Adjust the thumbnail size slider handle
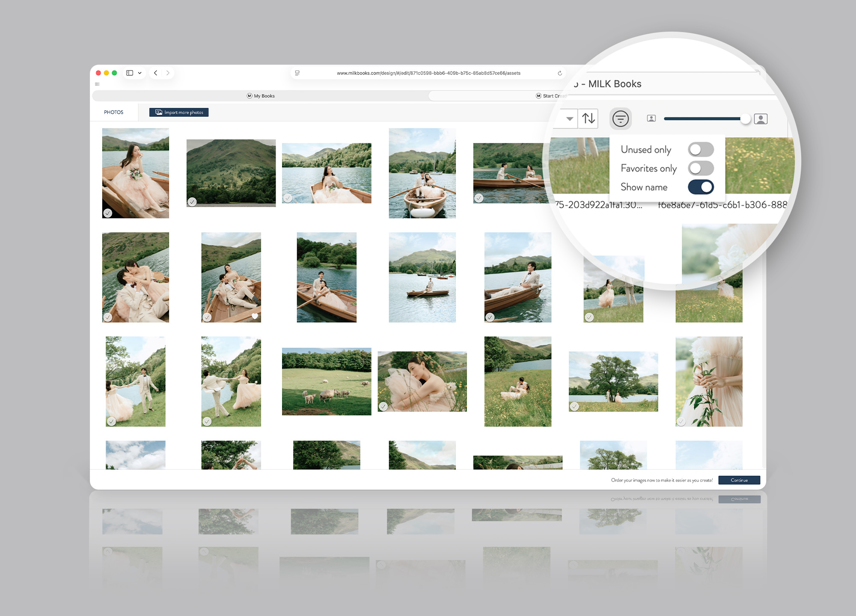The image size is (856, 616). (745, 118)
